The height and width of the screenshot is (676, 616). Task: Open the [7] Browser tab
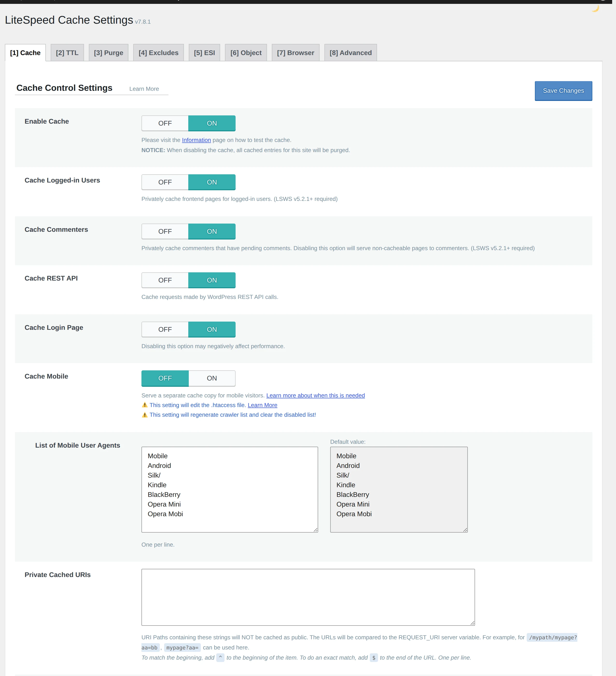[x=295, y=53]
